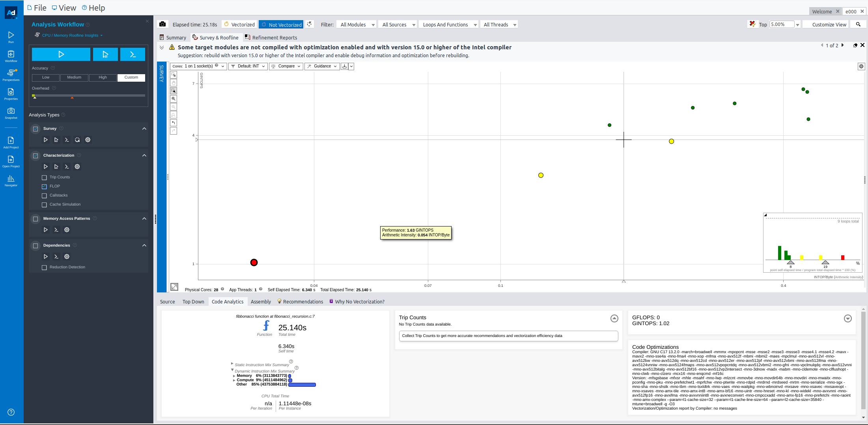Viewport: 868px width, 425px height.
Task: Click the zoom-in tool on chart toolbar
Action: point(174,99)
